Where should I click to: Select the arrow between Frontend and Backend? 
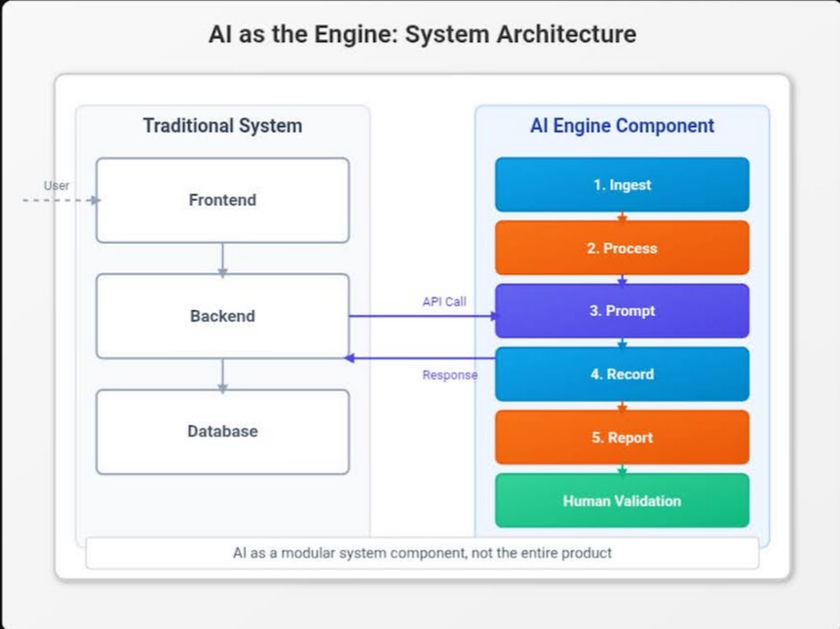pyautogui.click(x=221, y=259)
